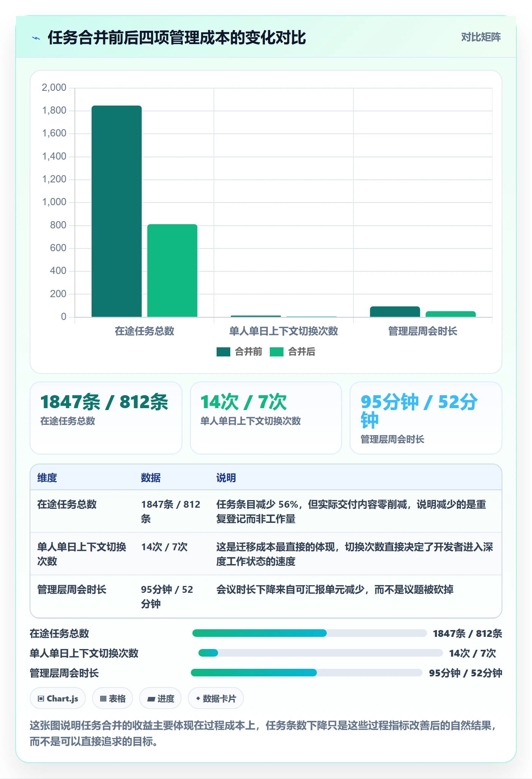
Task: Click the 对比矩阵 label in header
Action: tap(481, 37)
